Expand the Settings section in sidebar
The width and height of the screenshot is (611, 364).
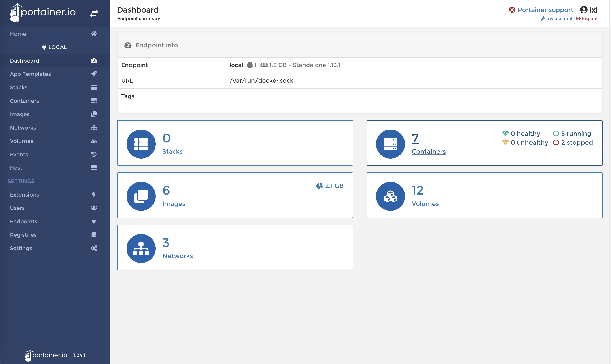pyautogui.click(x=21, y=181)
